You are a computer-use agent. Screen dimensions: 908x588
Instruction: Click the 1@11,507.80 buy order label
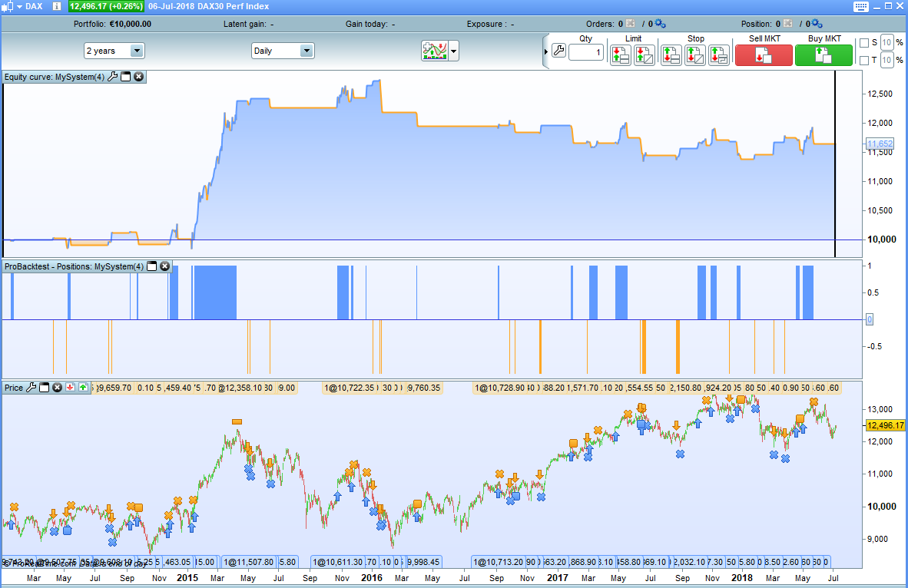coord(248,562)
